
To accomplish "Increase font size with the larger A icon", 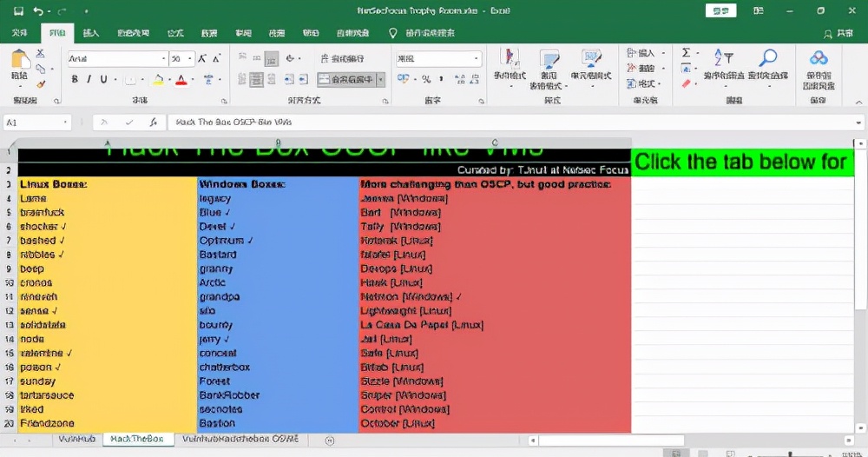I will (x=202, y=59).
